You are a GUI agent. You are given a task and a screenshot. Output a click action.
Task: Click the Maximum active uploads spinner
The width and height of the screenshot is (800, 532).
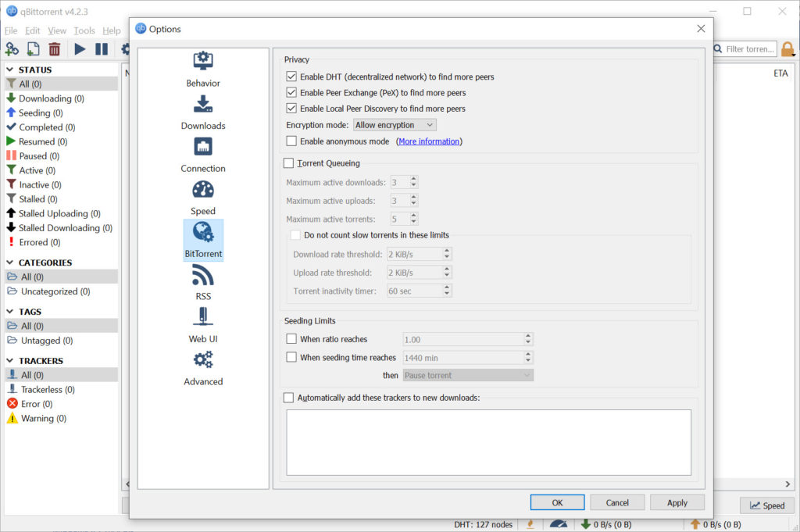click(404, 201)
